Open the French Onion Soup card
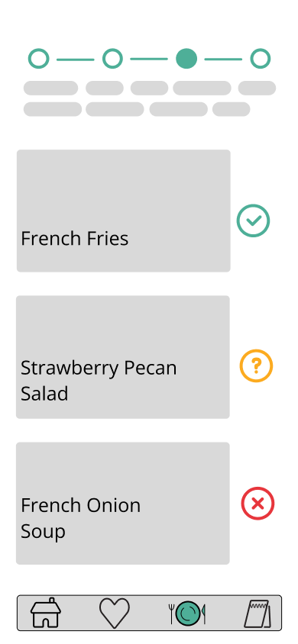Viewport: 298px width, 644px height. [x=123, y=503]
